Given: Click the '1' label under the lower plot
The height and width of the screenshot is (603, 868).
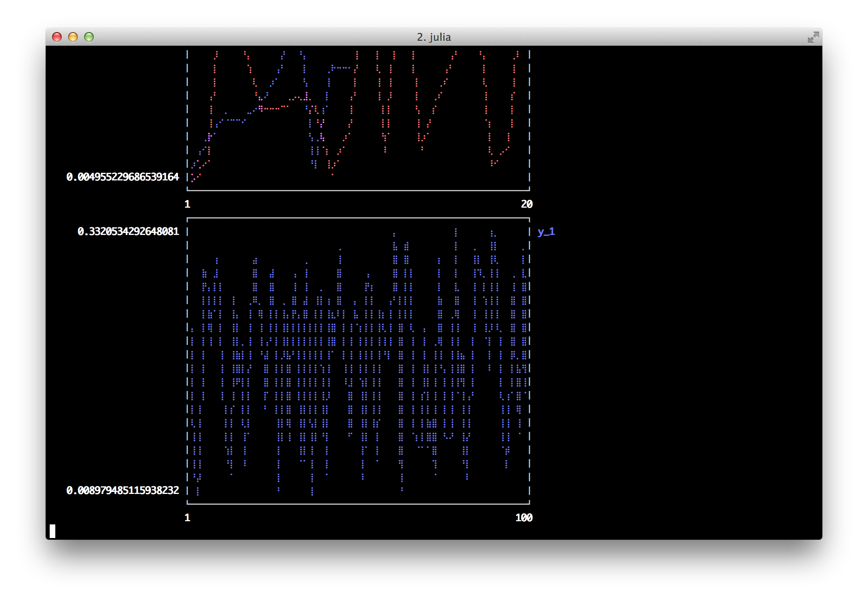Looking at the screenshot, I should 187,518.
